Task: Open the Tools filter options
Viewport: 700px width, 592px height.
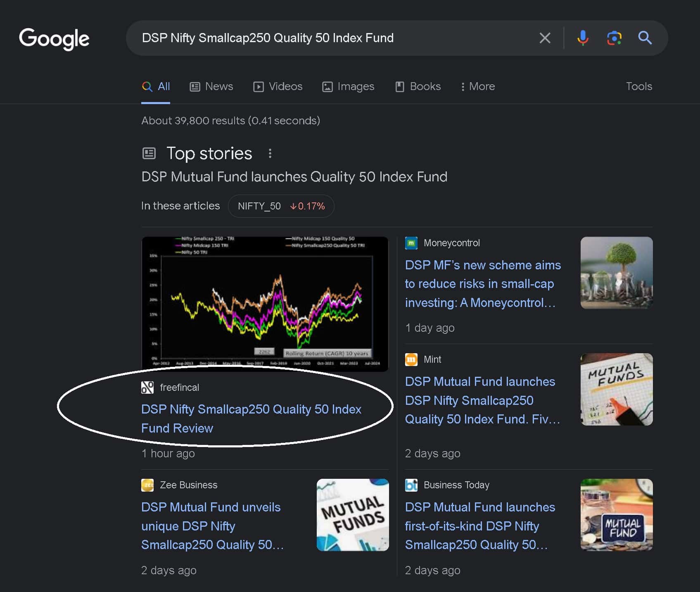Action: (x=639, y=86)
